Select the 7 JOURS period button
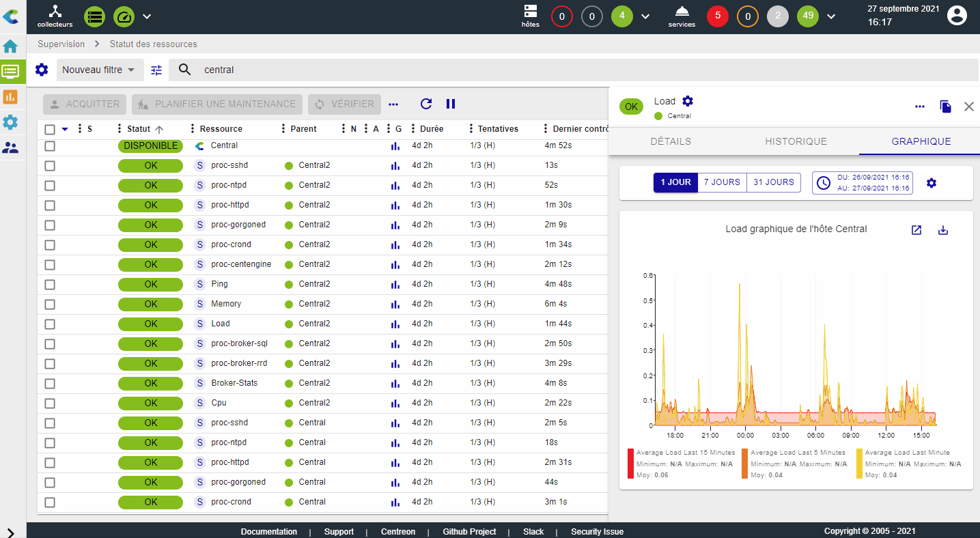The width and height of the screenshot is (980, 538). [722, 182]
